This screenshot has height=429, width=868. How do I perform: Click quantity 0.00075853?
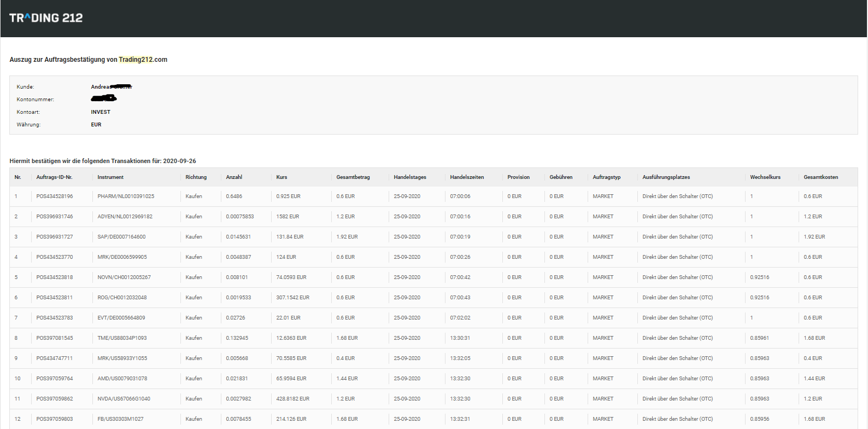pos(240,217)
